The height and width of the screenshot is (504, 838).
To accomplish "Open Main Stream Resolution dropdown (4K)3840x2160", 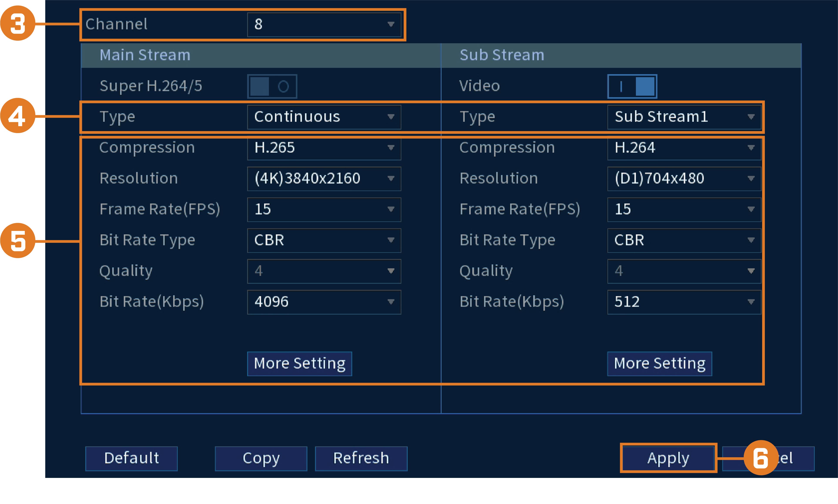I will (324, 179).
